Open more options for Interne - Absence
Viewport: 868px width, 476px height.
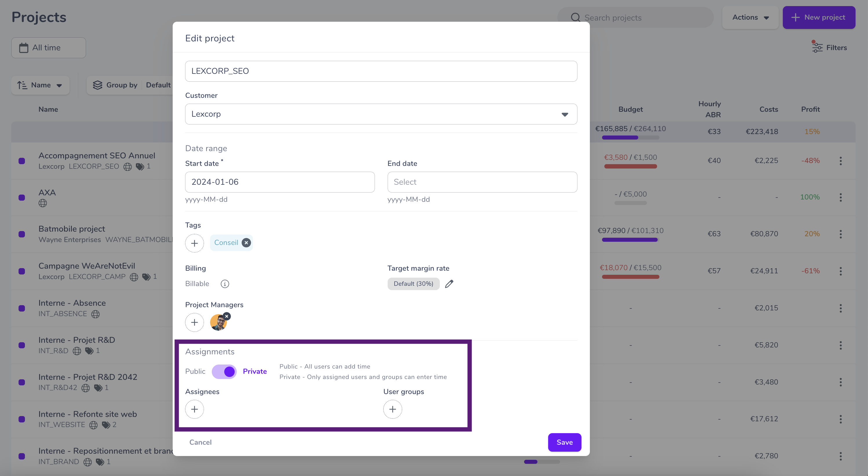841,308
